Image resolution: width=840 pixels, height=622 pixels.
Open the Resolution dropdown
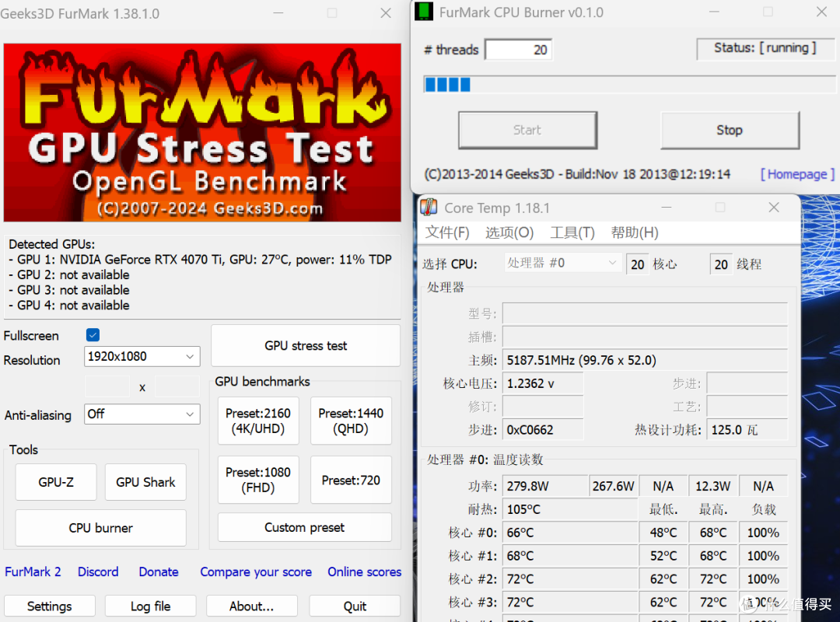(142, 357)
